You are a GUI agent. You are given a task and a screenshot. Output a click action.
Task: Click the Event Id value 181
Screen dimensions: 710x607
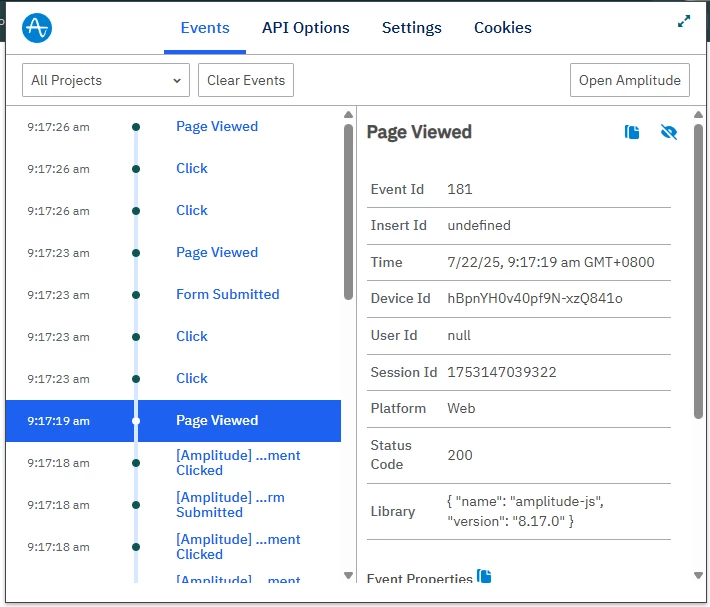coord(460,189)
